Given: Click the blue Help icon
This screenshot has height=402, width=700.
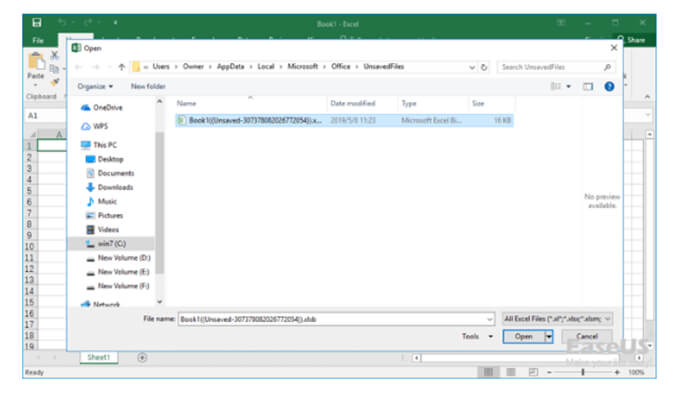Looking at the screenshot, I should (609, 86).
